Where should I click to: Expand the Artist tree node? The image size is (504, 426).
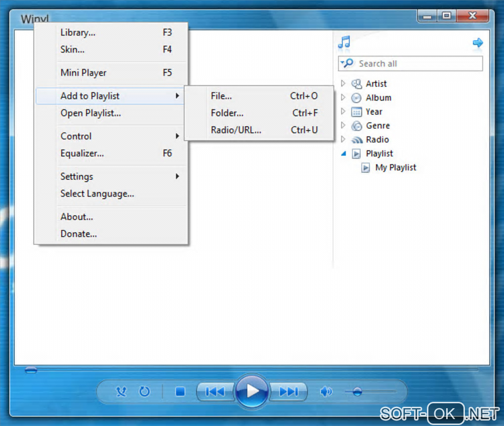(x=343, y=83)
